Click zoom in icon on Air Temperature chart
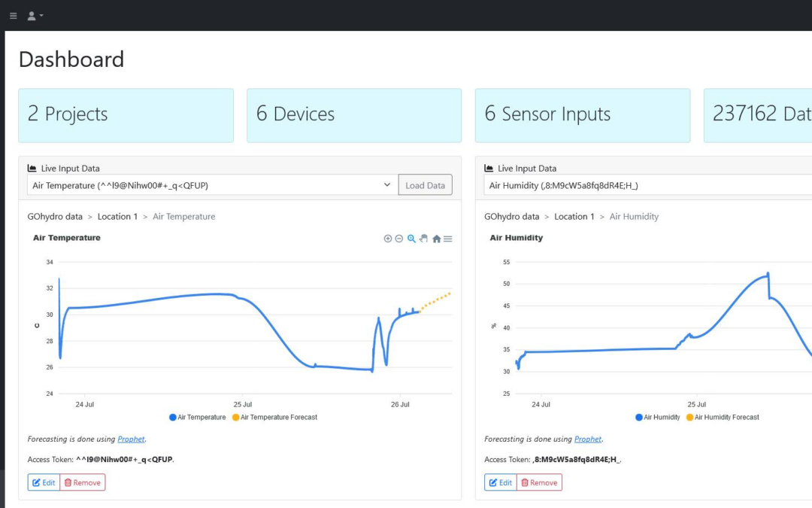 click(x=388, y=239)
